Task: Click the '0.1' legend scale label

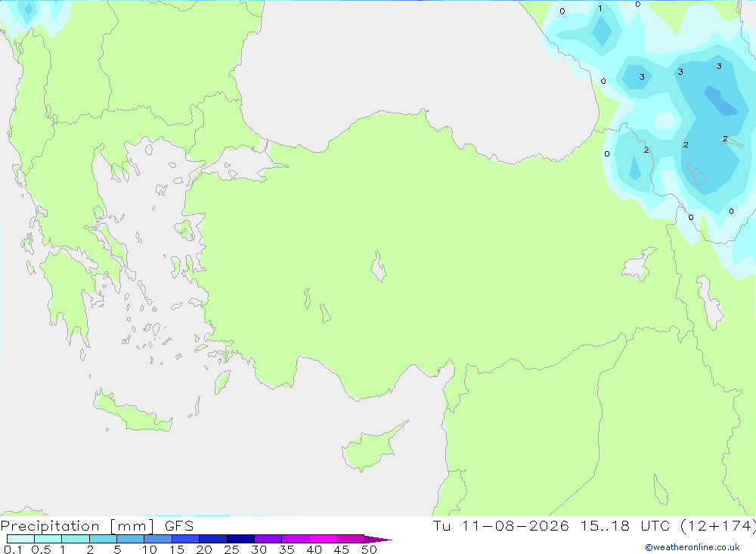Action: [x=13, y=549]
